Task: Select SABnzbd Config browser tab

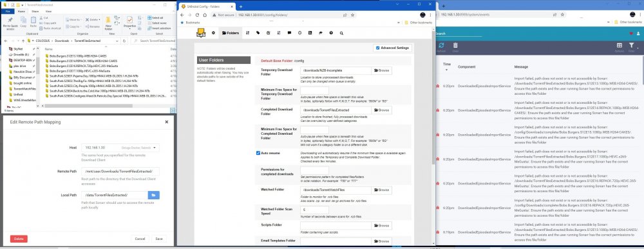Action: 207,6
